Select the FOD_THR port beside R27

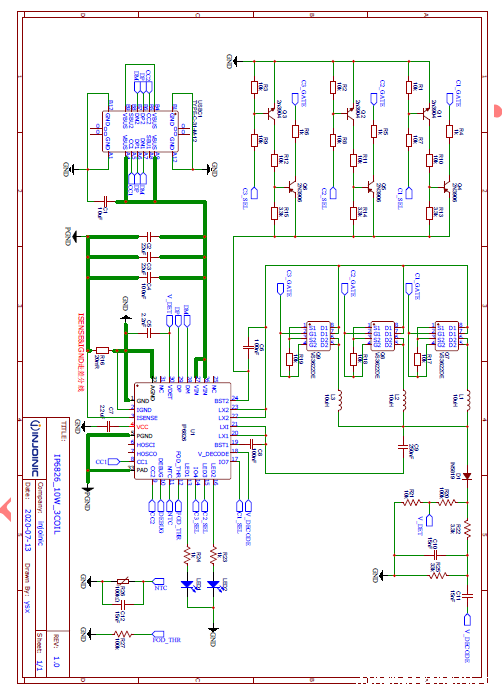pyautogui.click(x=158, y=633)
